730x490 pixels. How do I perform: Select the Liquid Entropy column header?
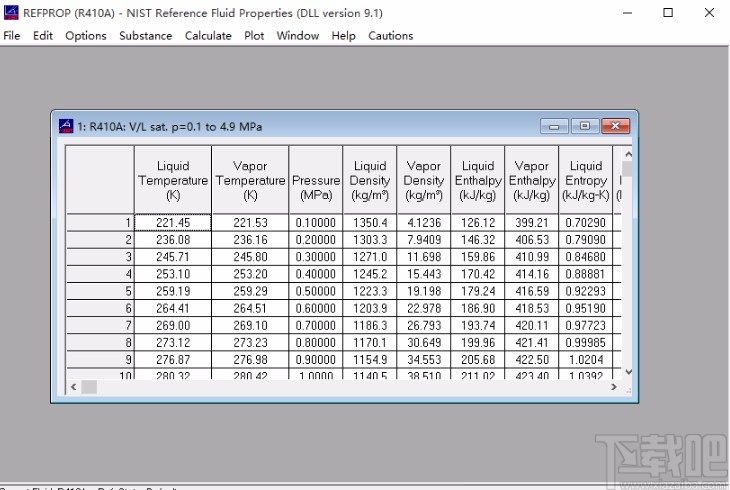point(586,180)
